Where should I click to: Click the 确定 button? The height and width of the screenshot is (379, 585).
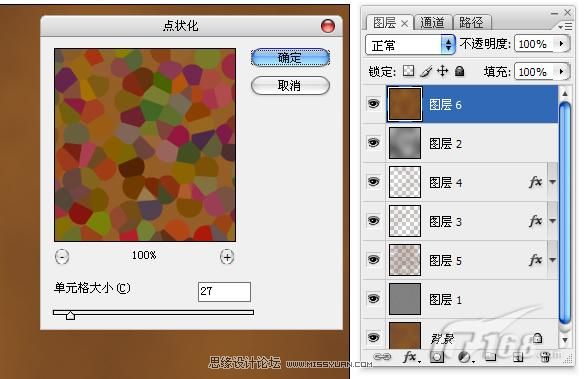pyautogui.click(x=290, y=58)
